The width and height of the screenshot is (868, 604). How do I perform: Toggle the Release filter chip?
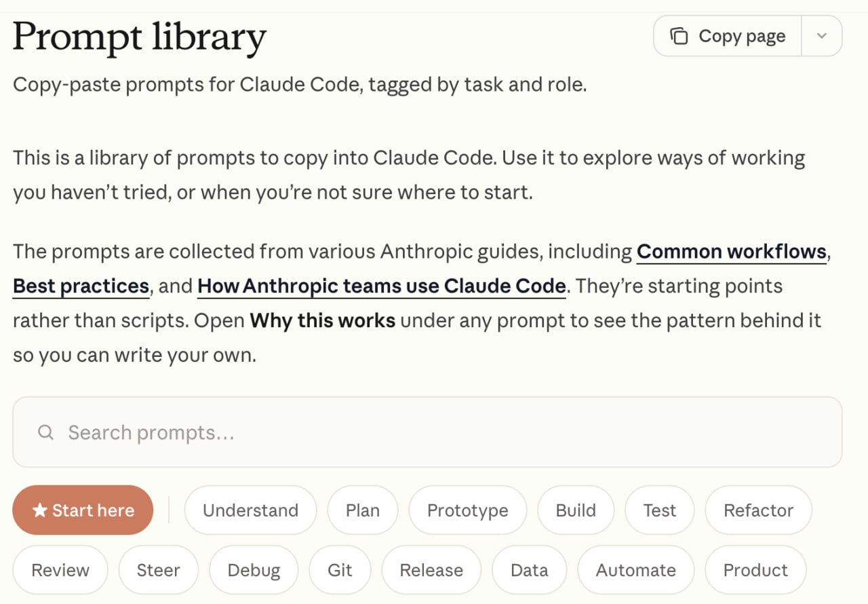click(431, 570)
